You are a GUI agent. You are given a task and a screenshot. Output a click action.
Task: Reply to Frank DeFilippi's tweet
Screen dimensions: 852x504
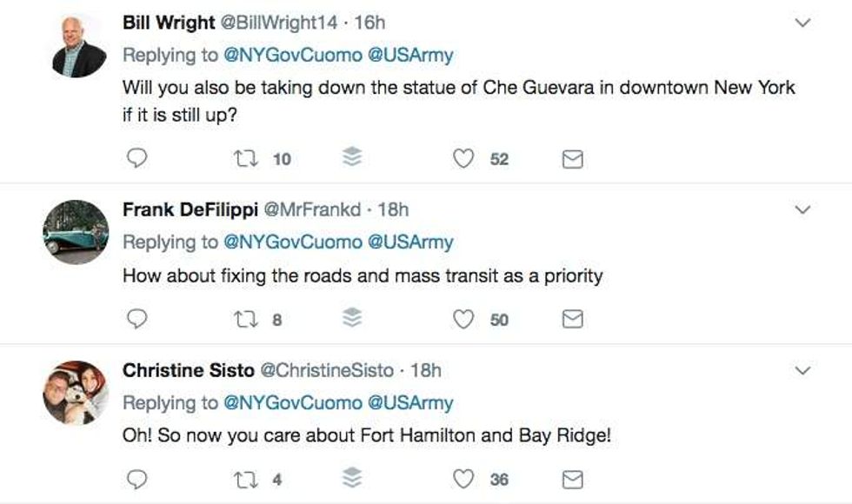[137, 320]
